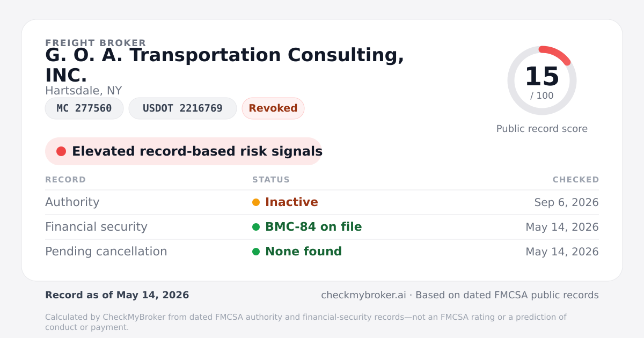Click the RECORD column header
Viewport: 644px width, 338px height.
[x=65, y=180]
